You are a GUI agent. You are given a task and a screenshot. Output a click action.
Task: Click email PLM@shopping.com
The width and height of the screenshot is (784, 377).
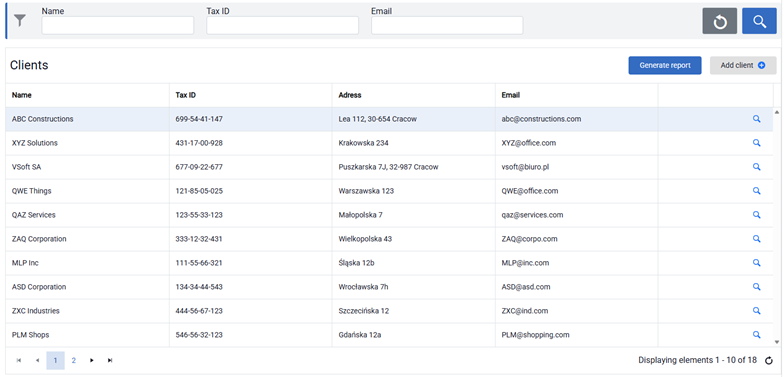coord(536,335)
